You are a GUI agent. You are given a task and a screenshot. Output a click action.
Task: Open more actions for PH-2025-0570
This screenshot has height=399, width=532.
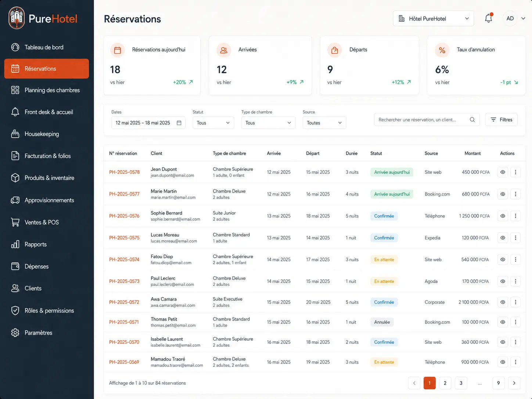515,342
